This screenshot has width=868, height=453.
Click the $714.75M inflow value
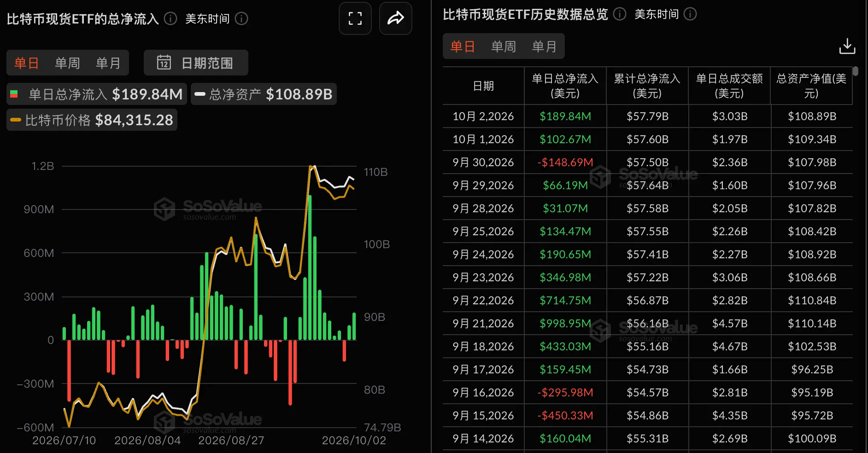click(565, 300)
